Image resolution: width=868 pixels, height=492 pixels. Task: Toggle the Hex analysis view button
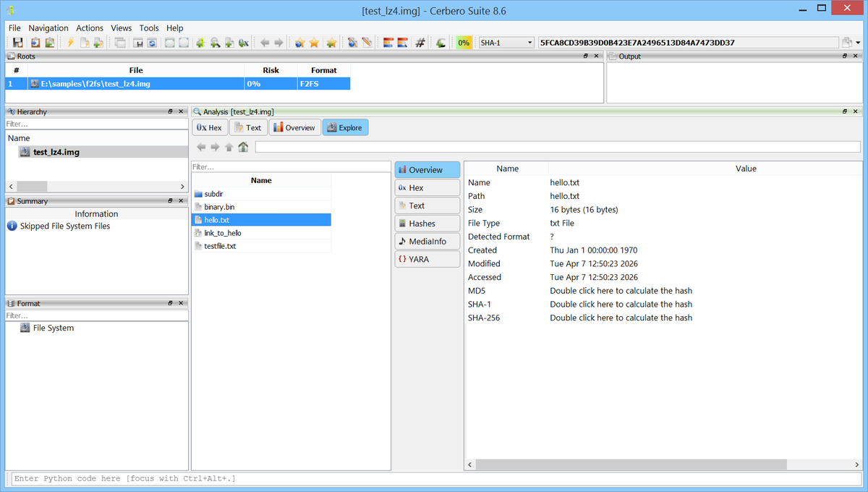(x=210, y=127)
